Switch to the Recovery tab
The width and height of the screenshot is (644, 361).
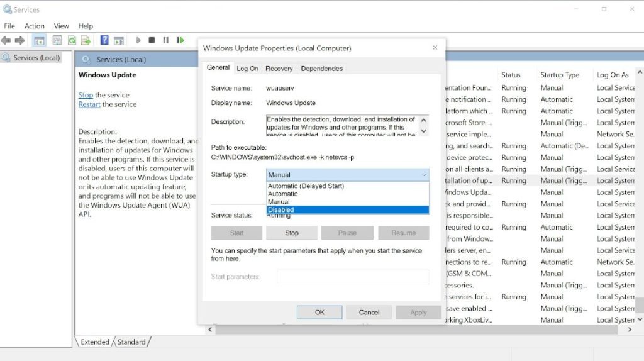(279, 69)
